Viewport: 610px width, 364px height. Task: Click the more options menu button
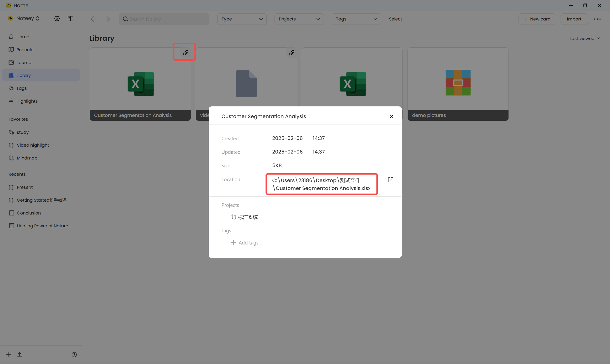point(597,19)
